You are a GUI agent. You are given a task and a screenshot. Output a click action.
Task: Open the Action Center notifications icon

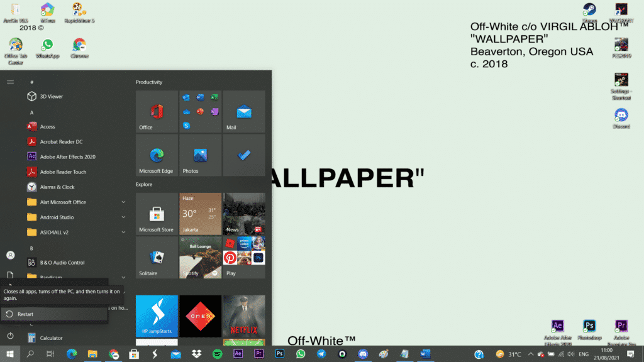click(630, 354)
